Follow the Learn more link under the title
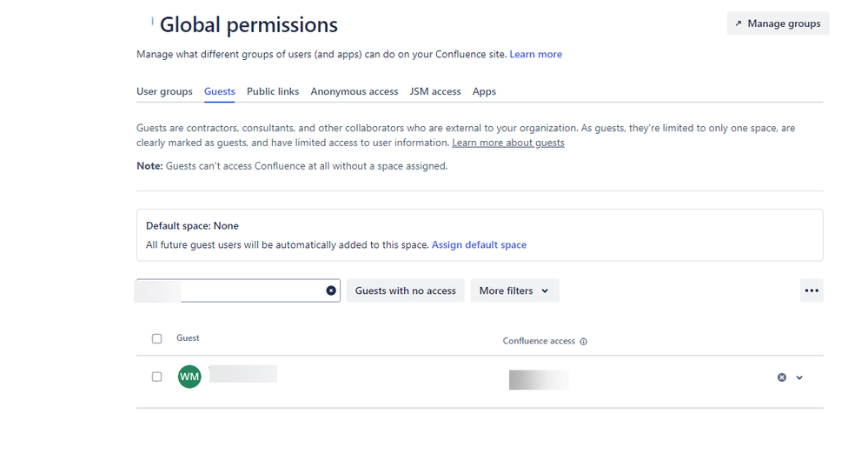Viewport: 868px width, 454px height. point(535,54)
